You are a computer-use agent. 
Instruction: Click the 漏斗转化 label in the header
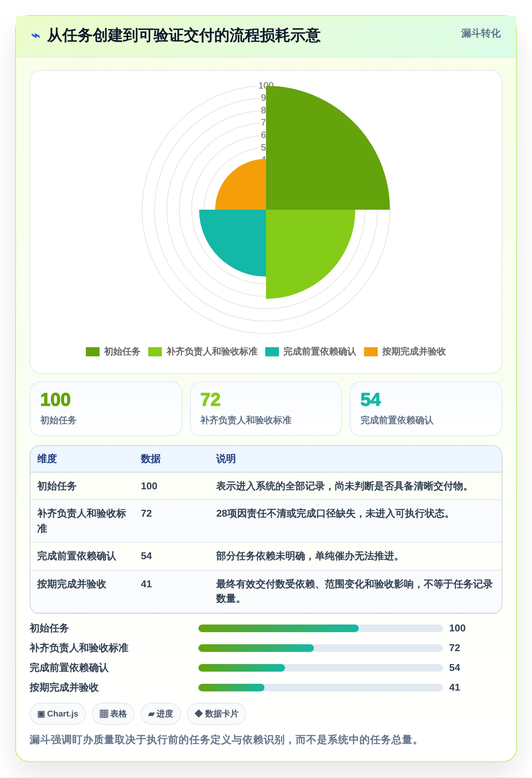pyautogui.click(x=481, y=33)
